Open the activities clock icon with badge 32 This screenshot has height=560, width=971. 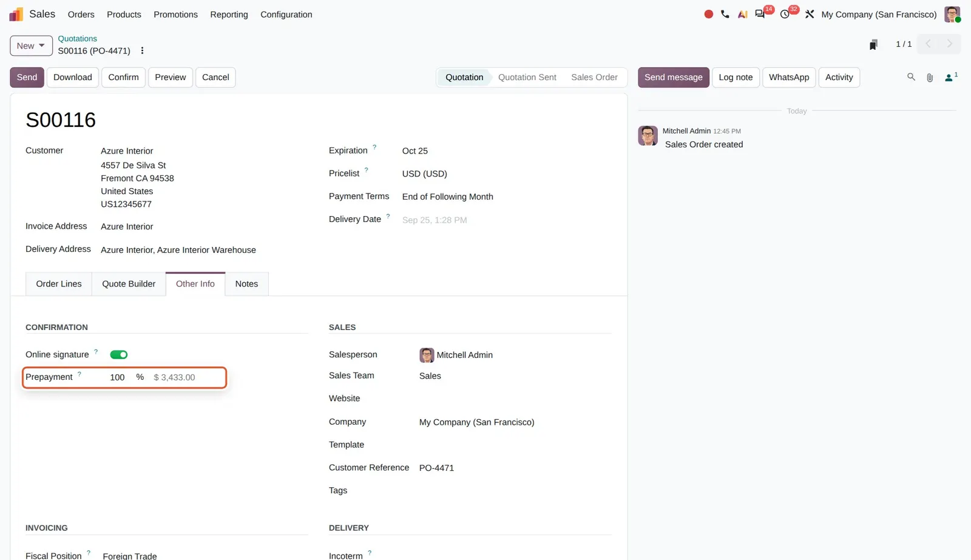click(785, 14)
